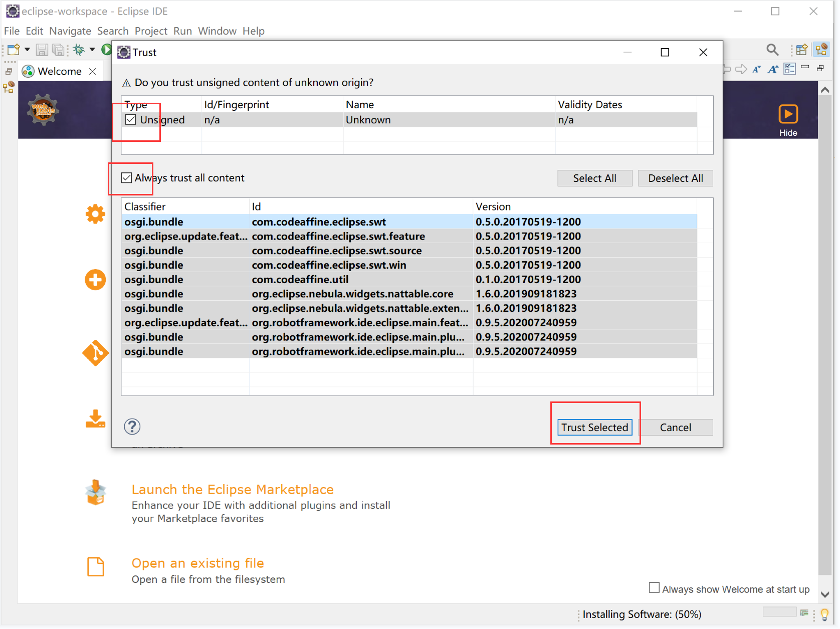
Task: Click the reduce font size icon
Action: pyautogui.click(x=757, y=69)
